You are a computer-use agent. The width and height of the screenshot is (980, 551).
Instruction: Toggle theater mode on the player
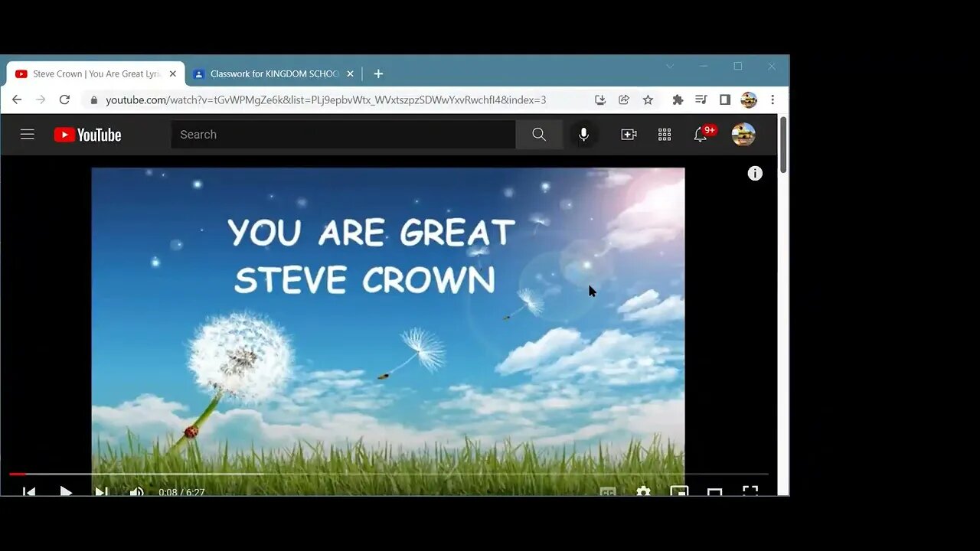point(714,491)
